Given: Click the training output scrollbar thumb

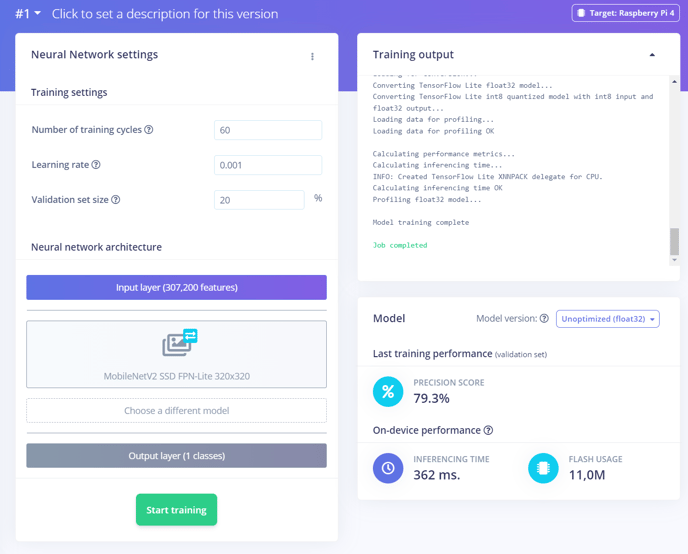Looking at the screenshot, I should (x=674, y=241).
